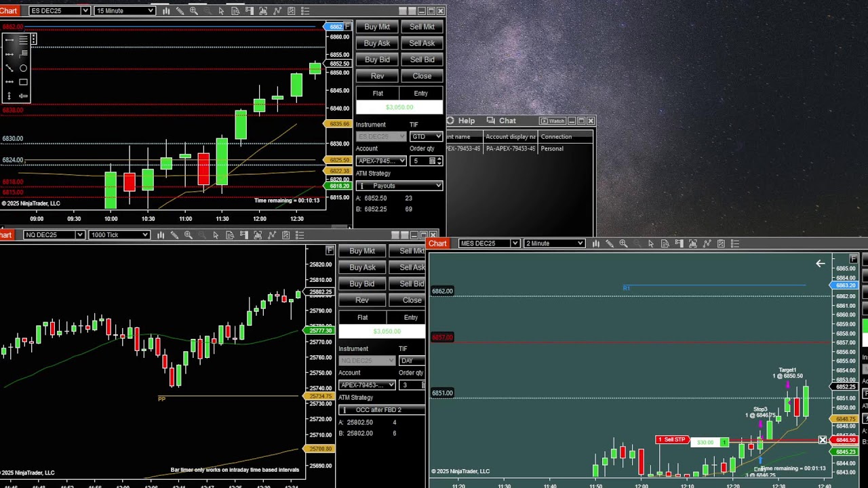Screen dimensions: 868x488
Task: Open Indicators icon in ES chart toolbar
Action: [277, 11]
